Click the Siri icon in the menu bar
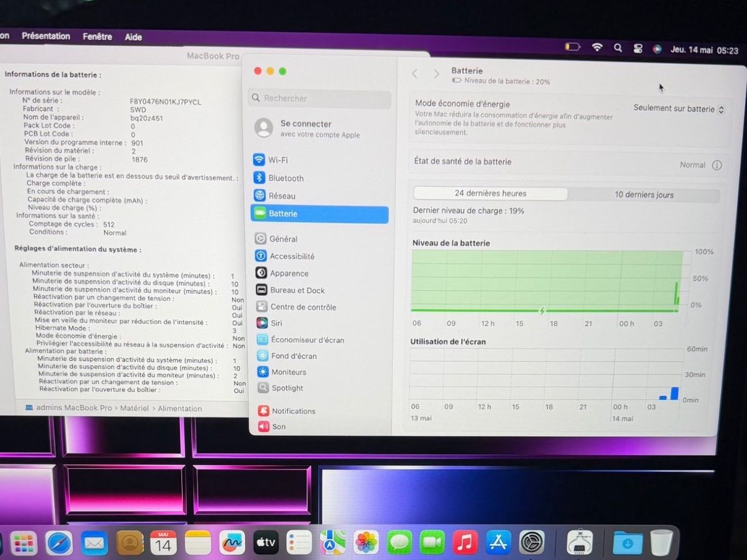The height and width of the screenshot is (560, 747). (657, 49)
